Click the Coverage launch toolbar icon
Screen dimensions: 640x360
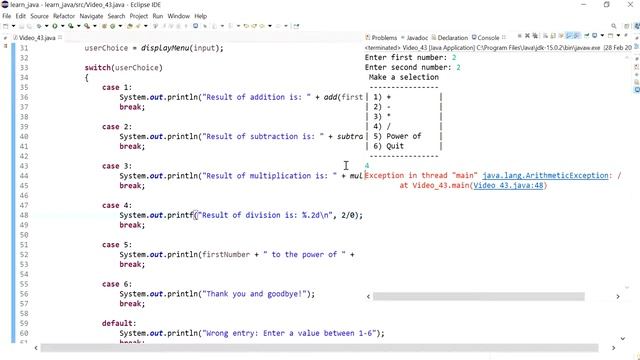pyautogui.click(x=71, y=26)
